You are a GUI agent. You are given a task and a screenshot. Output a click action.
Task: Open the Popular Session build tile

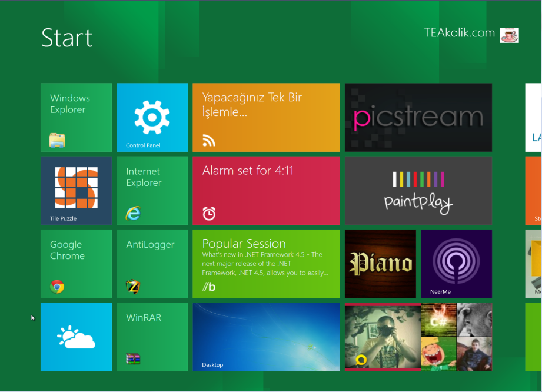point(266,264)
